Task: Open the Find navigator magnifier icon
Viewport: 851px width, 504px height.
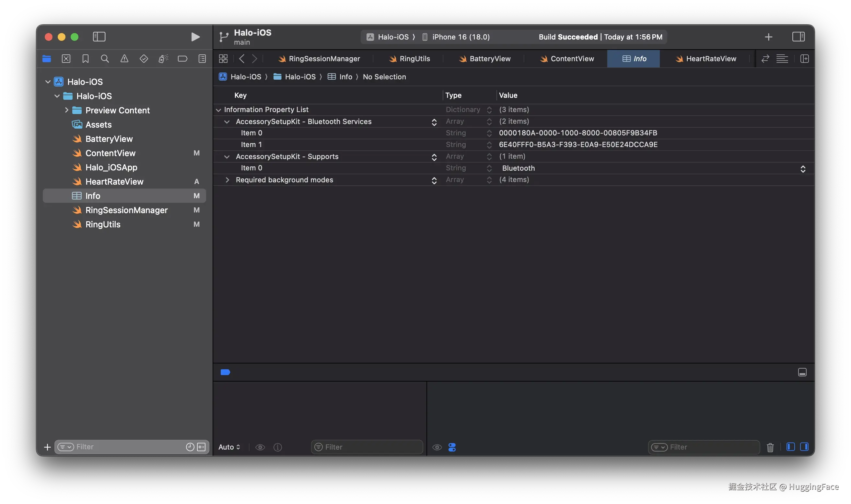Action: click(105, 59)
